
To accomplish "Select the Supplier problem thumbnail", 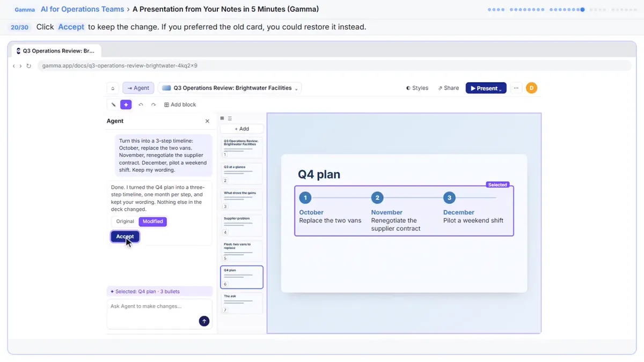I will click(x=241, y=225).
